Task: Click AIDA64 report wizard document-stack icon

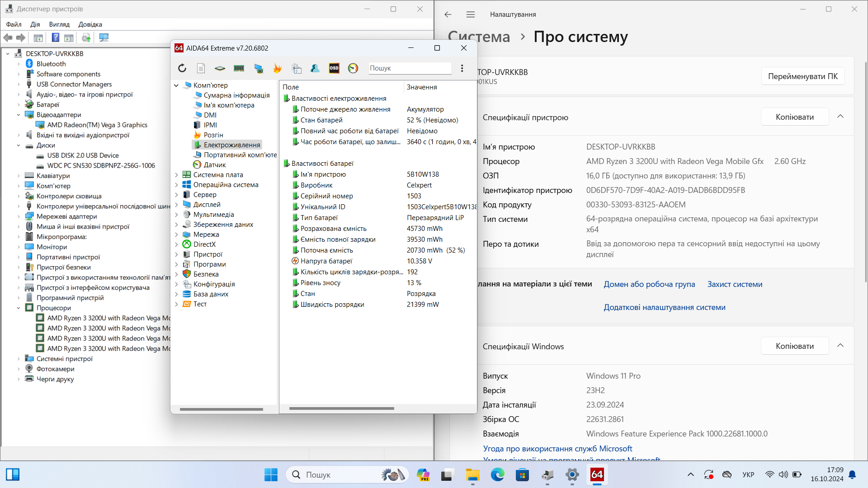Action: click(297, 68)
